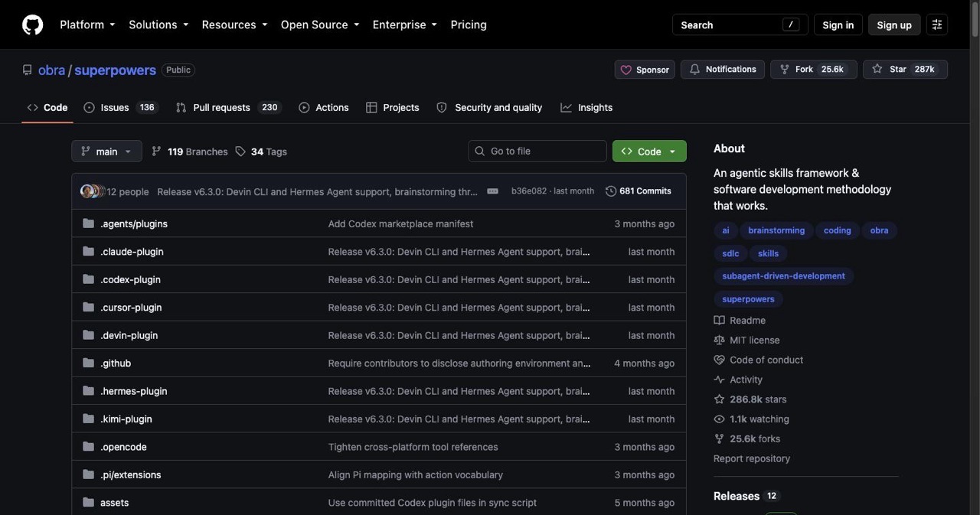Screen dimensions: 980x515
Task: Click the Sign up button
Action: coord(894,24)
